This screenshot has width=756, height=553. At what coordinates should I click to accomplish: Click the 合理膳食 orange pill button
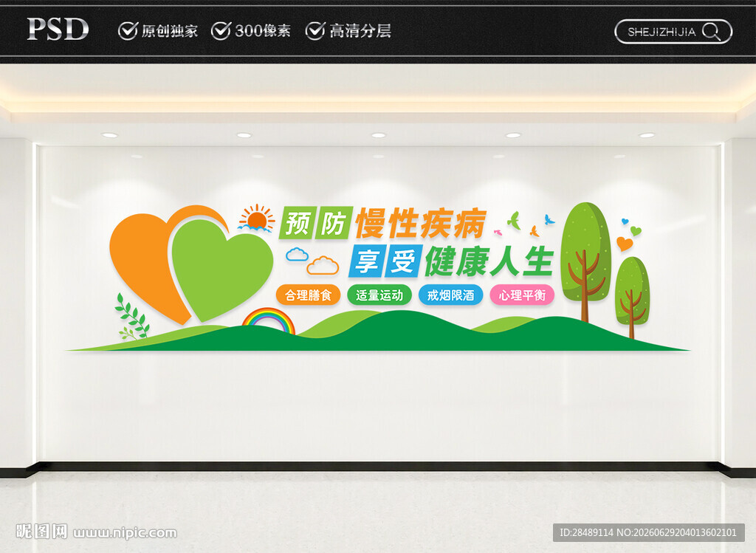pyautogui.click(x=308, y=295)
